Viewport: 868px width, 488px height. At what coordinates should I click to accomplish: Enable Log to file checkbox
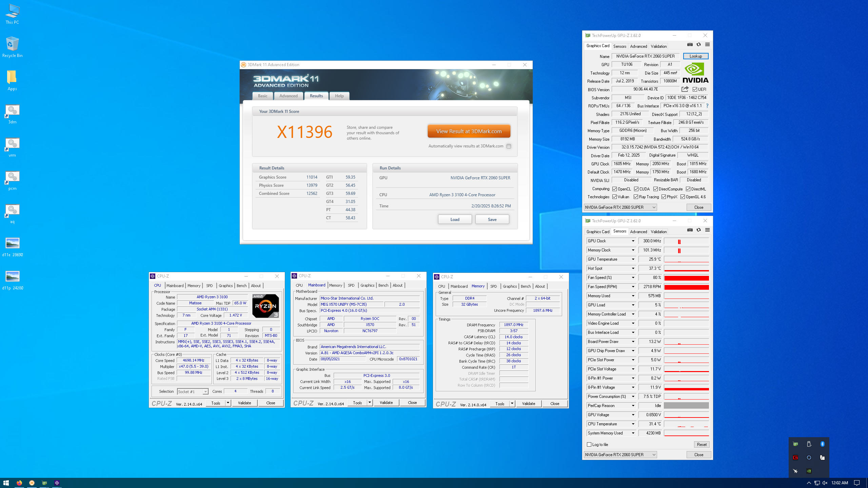click(x=589, y=445)
